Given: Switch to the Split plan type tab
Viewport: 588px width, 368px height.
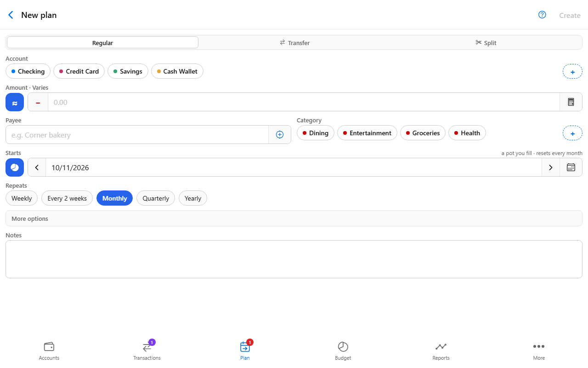Looking at the screenshot, I should (x=486, y=43).
